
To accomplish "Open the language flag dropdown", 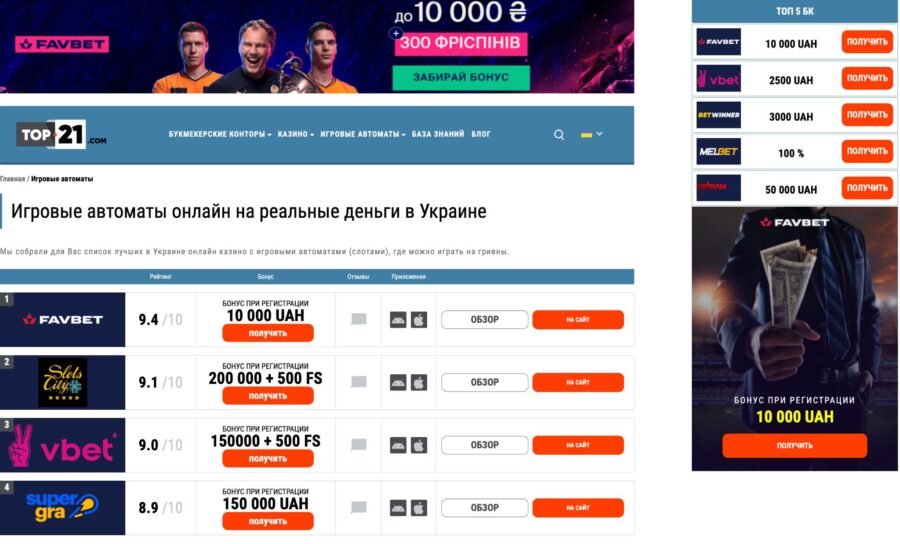I will coord(591,134).
